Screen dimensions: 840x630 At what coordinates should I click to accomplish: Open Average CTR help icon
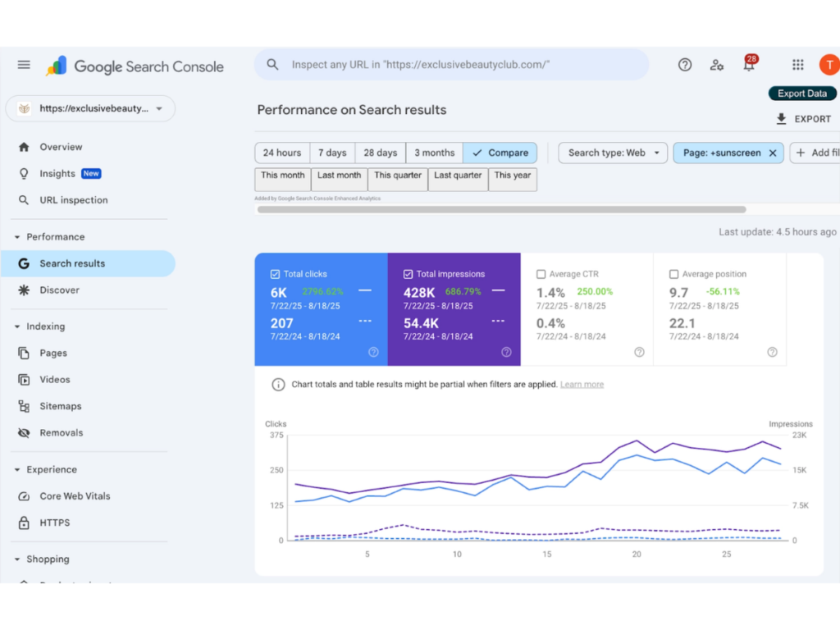click(639, 352)
